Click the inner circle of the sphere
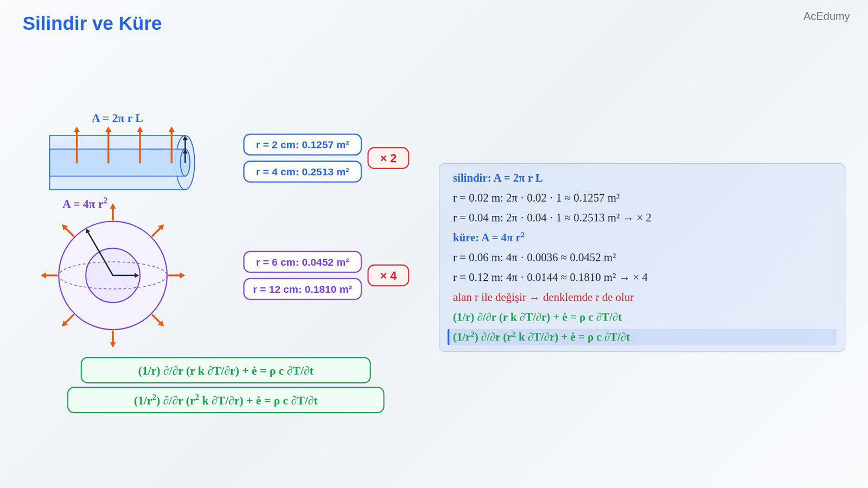 (x=113, y=275)
